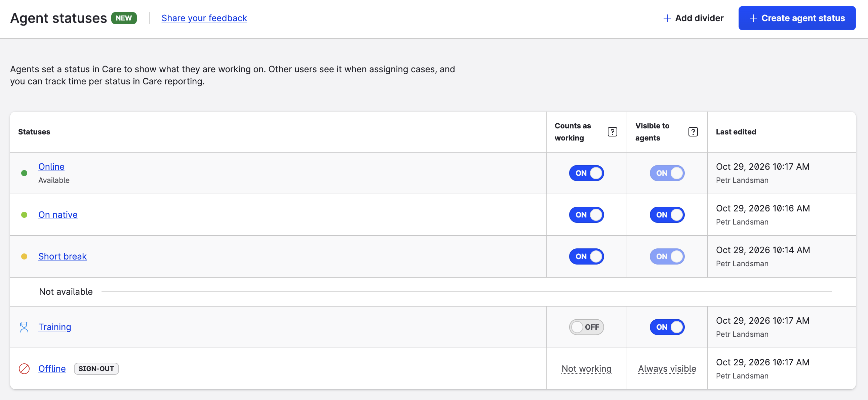This screenshot has width=868, height=400.
Task: Click the green dot next to Online
Action: point(24,173)
